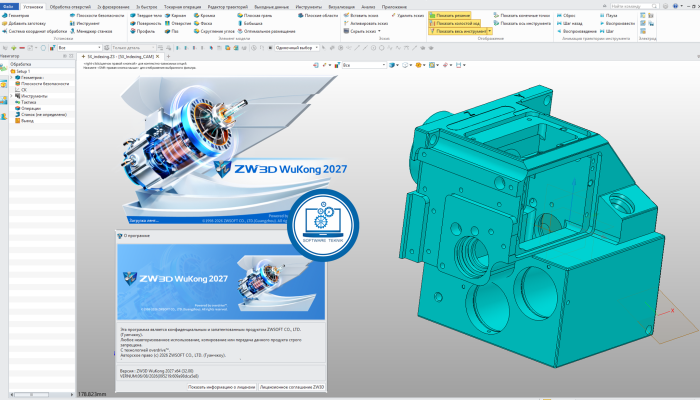Image resolution: width=700 pixels, height=400 pixels.
Task: Select the Вывод tree item
Action: tap(24, 121)
